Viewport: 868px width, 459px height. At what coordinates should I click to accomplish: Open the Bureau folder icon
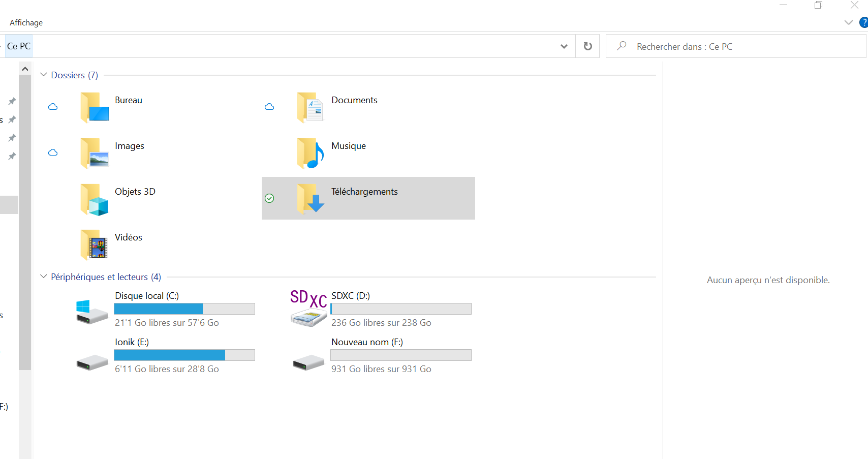pos(95,107)
